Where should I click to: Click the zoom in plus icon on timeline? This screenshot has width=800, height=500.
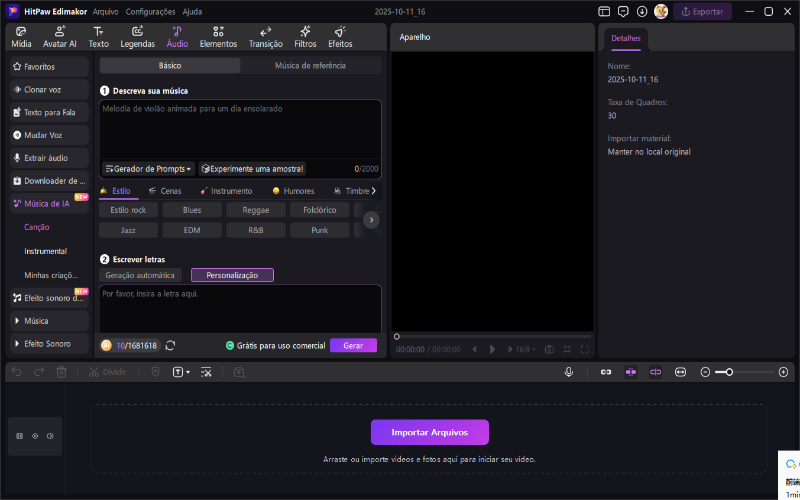click(784, 372)
